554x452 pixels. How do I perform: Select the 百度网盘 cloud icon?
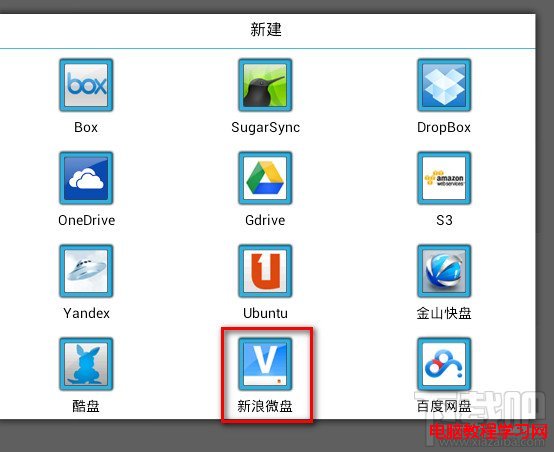click(444, 364)
